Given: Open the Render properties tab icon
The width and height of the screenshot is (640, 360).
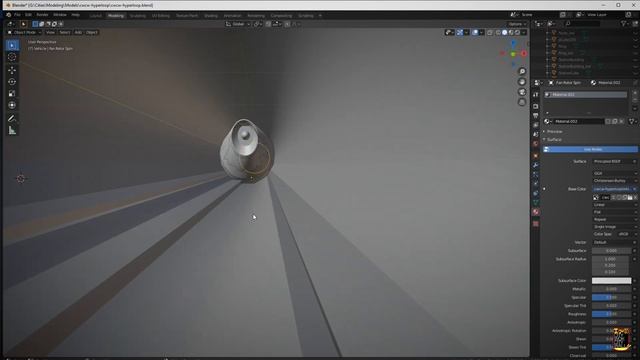Looking at the screenshot, I should pyautogui.click(x=536, y=106).
